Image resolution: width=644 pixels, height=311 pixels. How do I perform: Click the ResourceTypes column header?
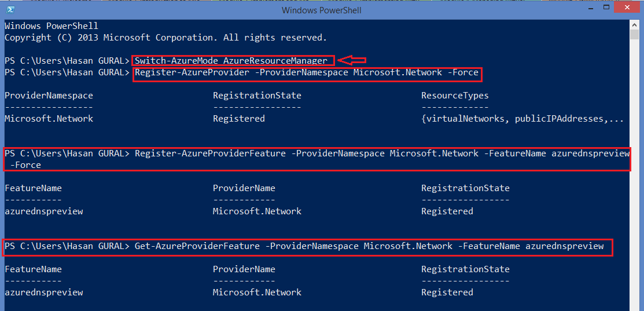coord(455,96)
